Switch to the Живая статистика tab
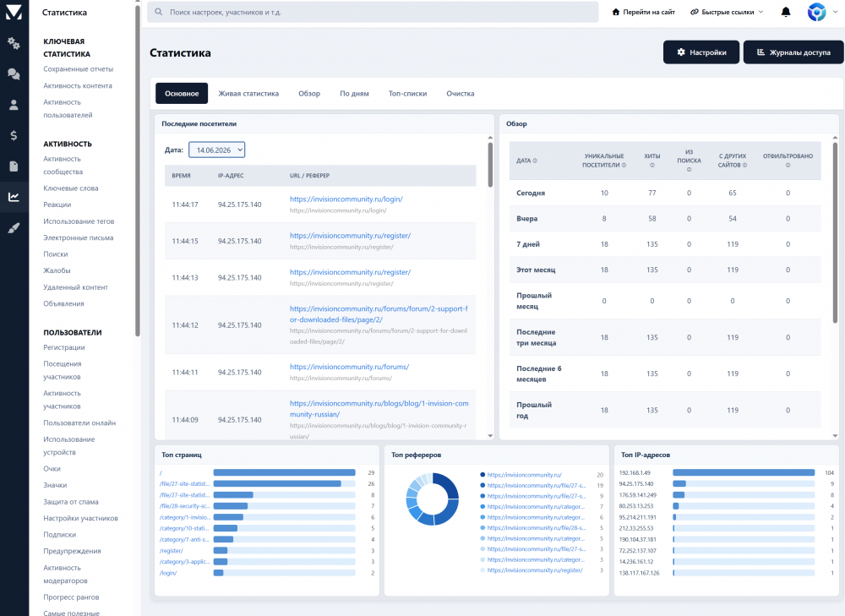This screenshot has width=845, height=616. [248, 93]
